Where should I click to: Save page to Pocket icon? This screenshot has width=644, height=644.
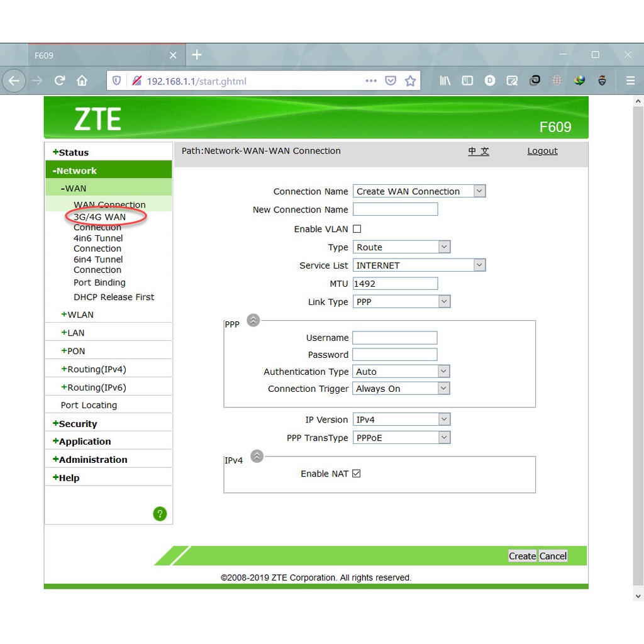click(391, 80)
